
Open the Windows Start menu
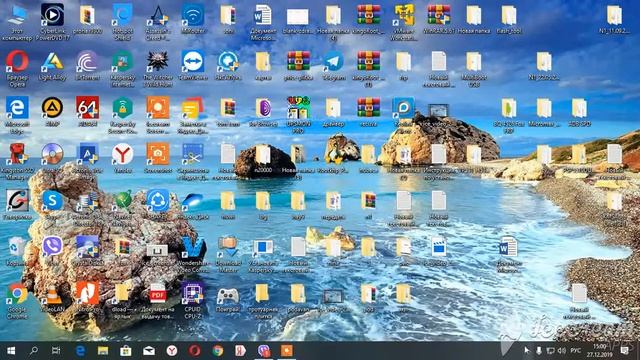click(11, 351)
